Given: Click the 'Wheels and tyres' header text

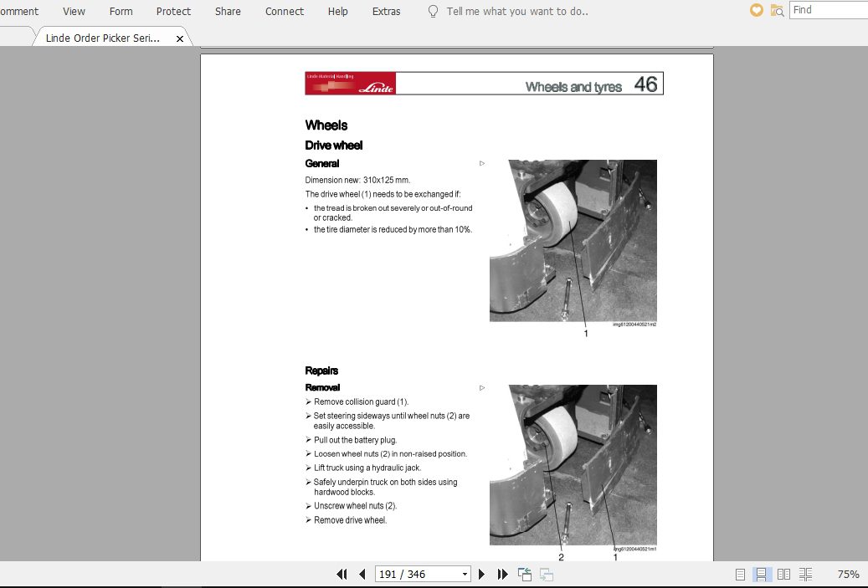Looking at the screenshot, I should (573, 87).
